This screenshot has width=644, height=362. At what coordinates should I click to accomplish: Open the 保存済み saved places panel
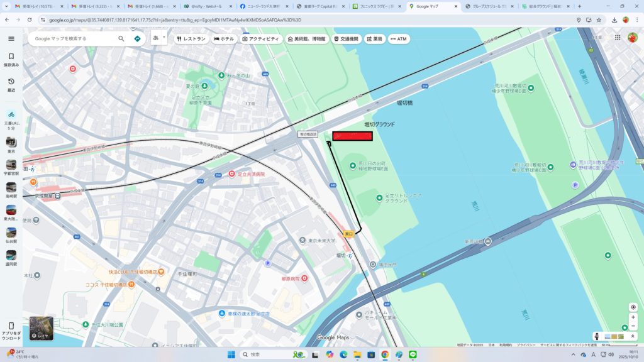[11, 59]
